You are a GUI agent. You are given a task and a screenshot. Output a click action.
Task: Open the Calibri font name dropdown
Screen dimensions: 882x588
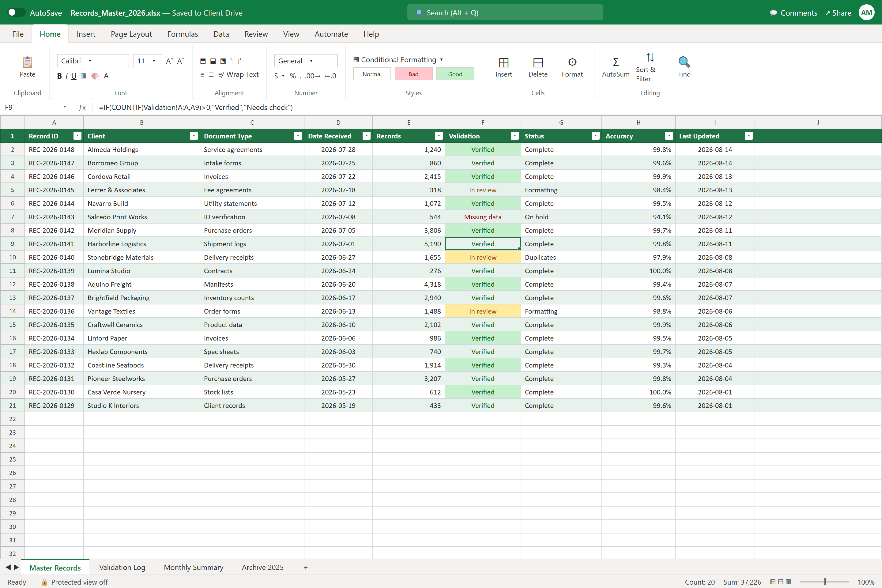pyautogui.click(x=92, y=61)
